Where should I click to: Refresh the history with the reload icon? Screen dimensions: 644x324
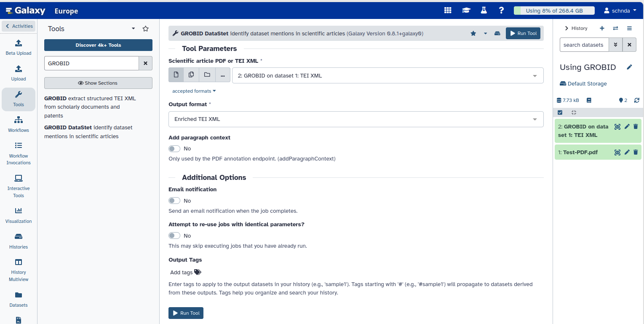636,100
